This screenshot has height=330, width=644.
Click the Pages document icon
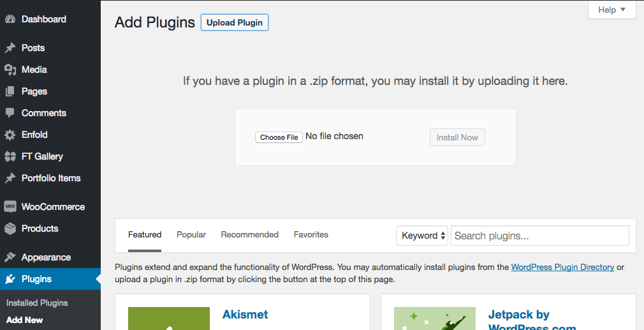click(x=10, y=92)
